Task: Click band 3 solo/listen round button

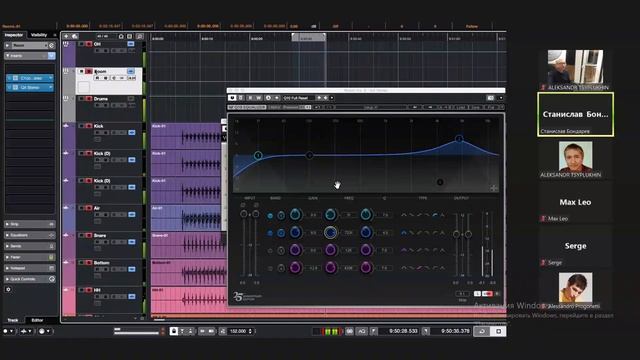Action: coord(281,251)
